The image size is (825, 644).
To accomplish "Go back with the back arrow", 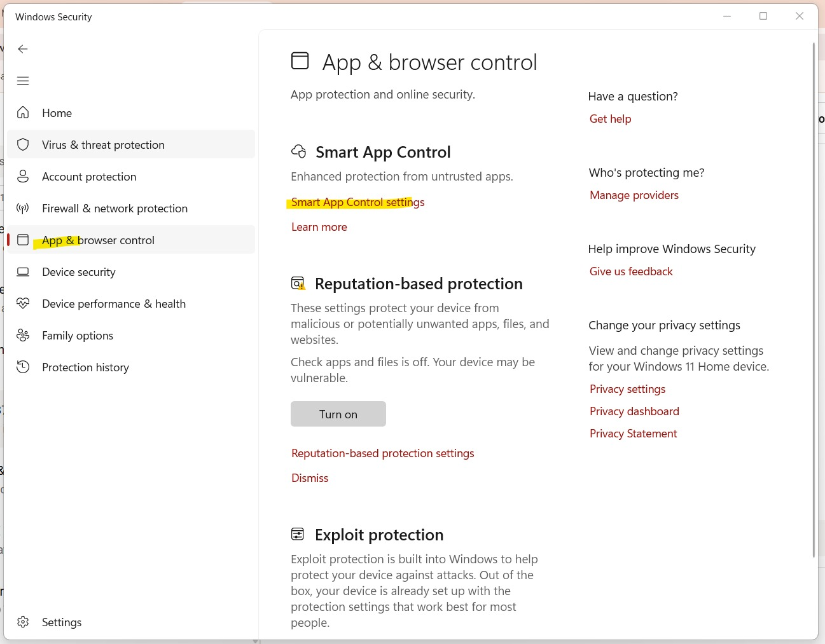I will pos(23,49).
